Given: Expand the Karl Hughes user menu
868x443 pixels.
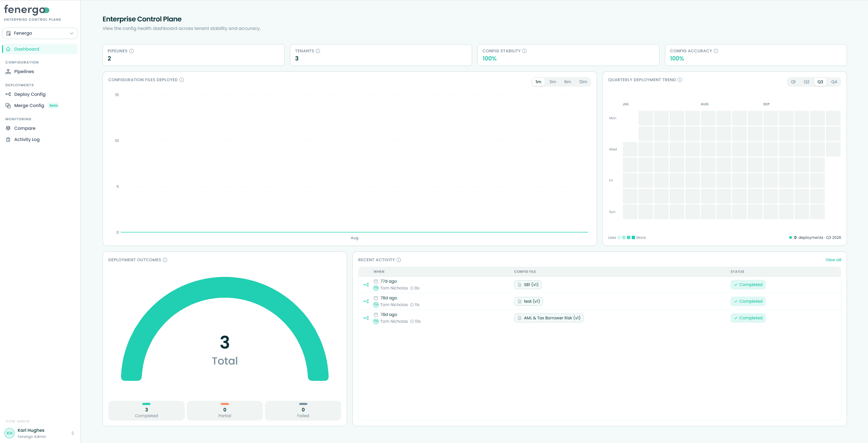Looking at the screenshot, I should coord(40,433).
